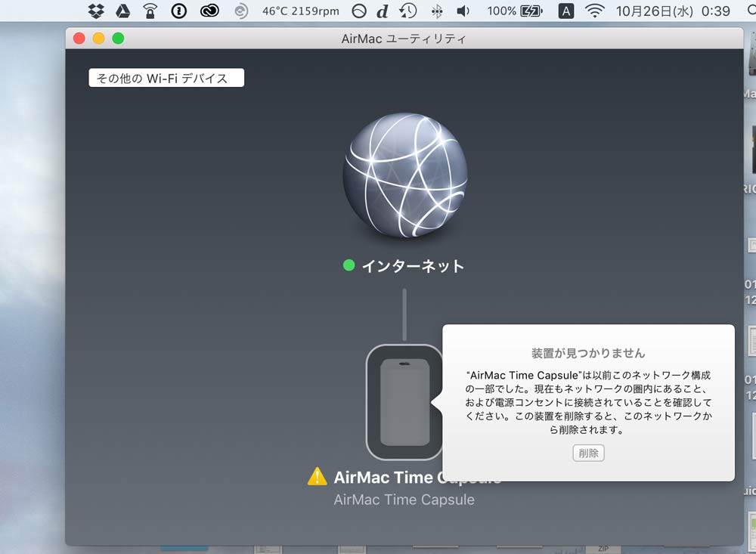Viewport: 756px width, 554px height.
Task: Open the volume control in the menu bar
Action: [x=463, y=11]
